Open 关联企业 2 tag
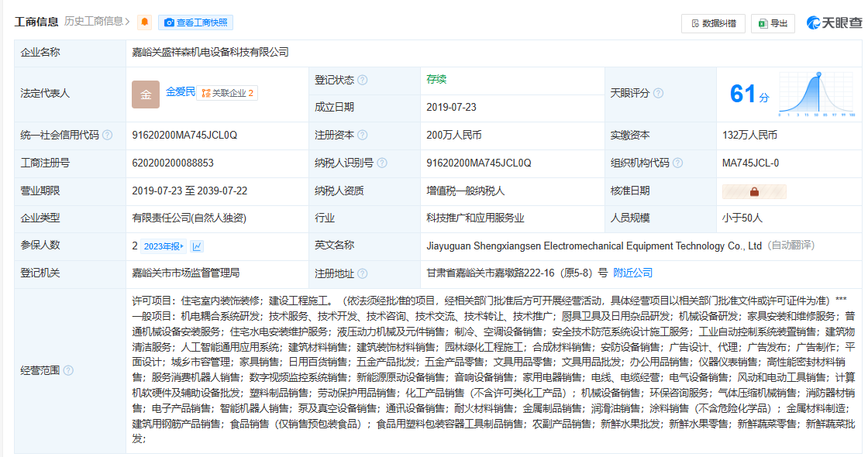This screenshot has width=868, height=457. click(x=227, y=93)
